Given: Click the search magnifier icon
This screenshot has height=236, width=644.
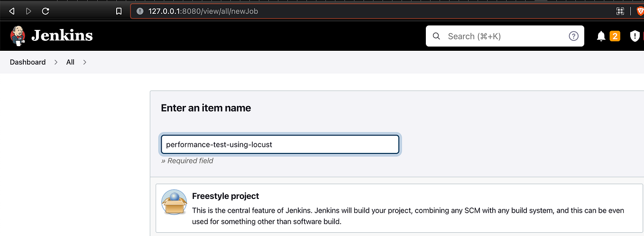Looking at the screenshot, I should coord(436,36).
